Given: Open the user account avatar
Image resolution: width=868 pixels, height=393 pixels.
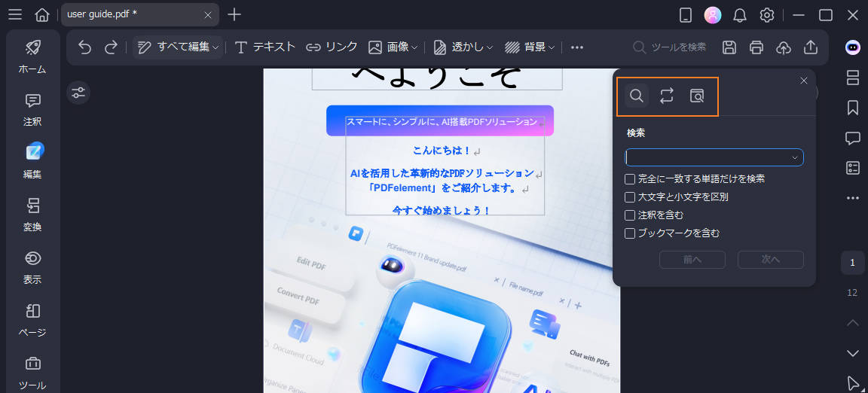Looking at the screenshot, I should [x=713, y=15].
